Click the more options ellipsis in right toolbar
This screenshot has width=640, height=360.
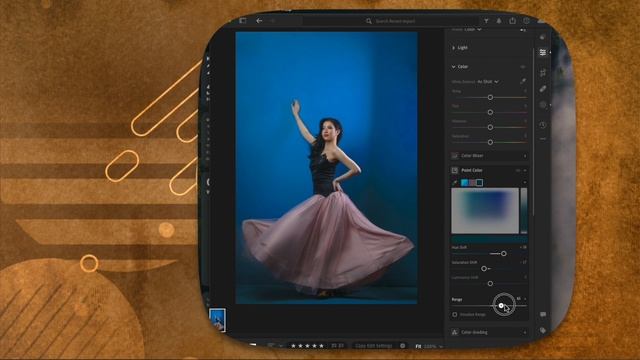[543, 139]
